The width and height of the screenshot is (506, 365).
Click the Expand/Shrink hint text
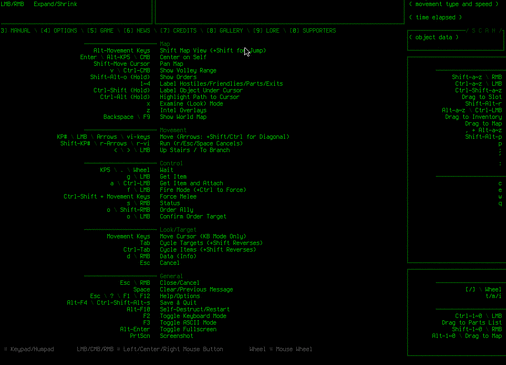point(55,4)
